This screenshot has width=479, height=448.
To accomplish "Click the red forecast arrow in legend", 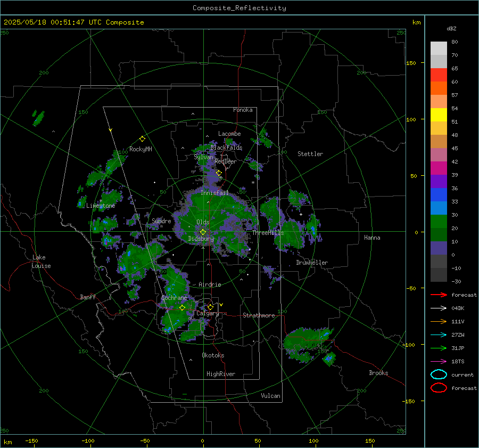I will click(x=439, y=295).
